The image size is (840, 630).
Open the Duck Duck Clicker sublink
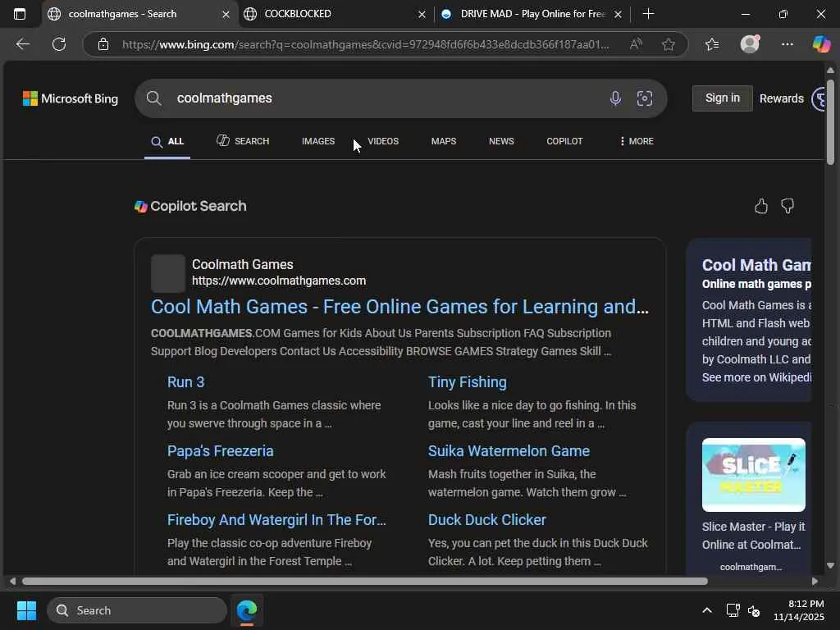(x=487, y=520)
